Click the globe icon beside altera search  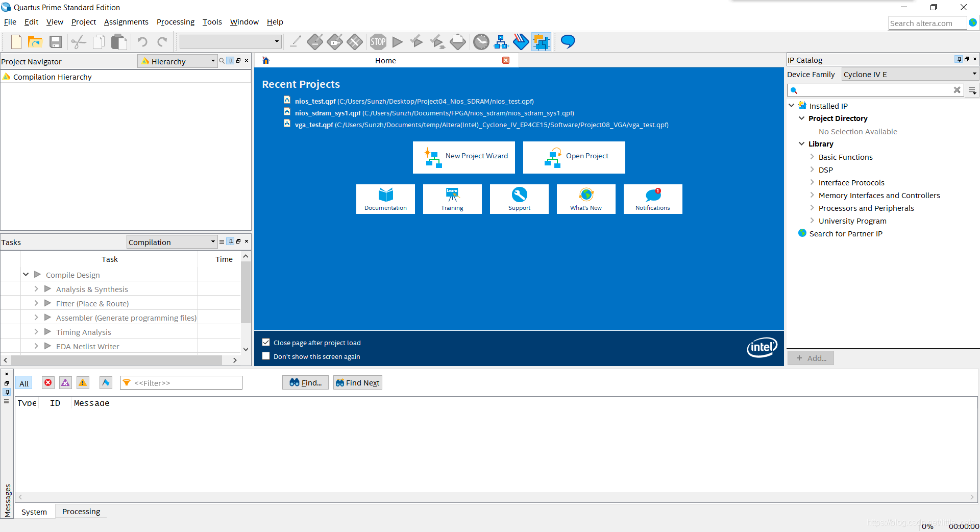click(973, 23)
